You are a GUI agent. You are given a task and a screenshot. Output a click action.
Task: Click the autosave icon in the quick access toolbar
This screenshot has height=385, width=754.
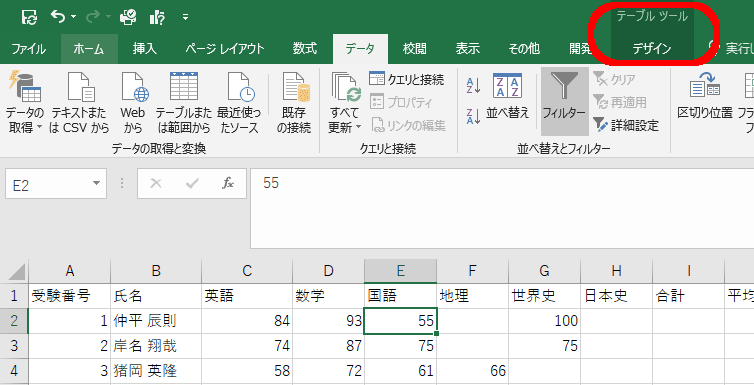click(30, 17)
